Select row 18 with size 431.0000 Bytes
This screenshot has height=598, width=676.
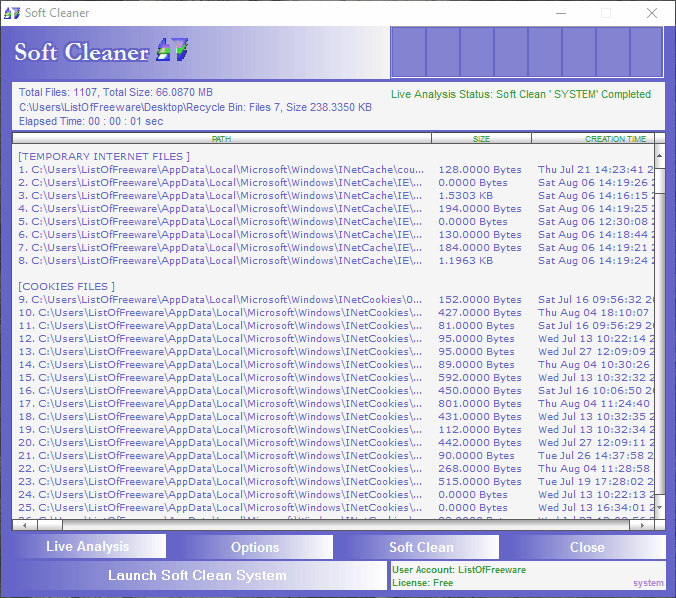coord(335,416)
